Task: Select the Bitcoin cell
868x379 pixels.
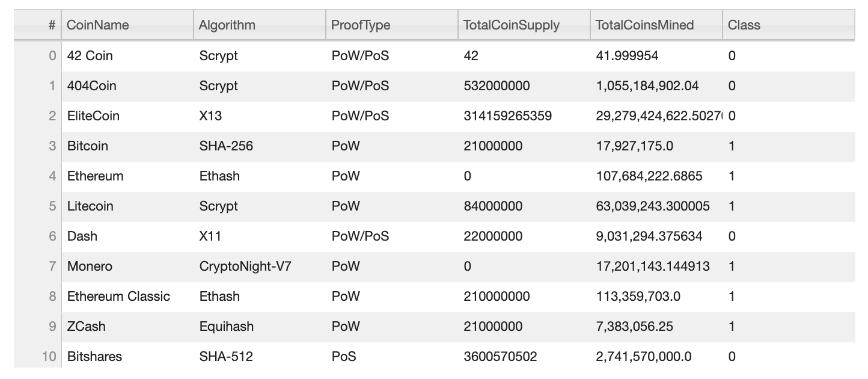Action: 88,146
